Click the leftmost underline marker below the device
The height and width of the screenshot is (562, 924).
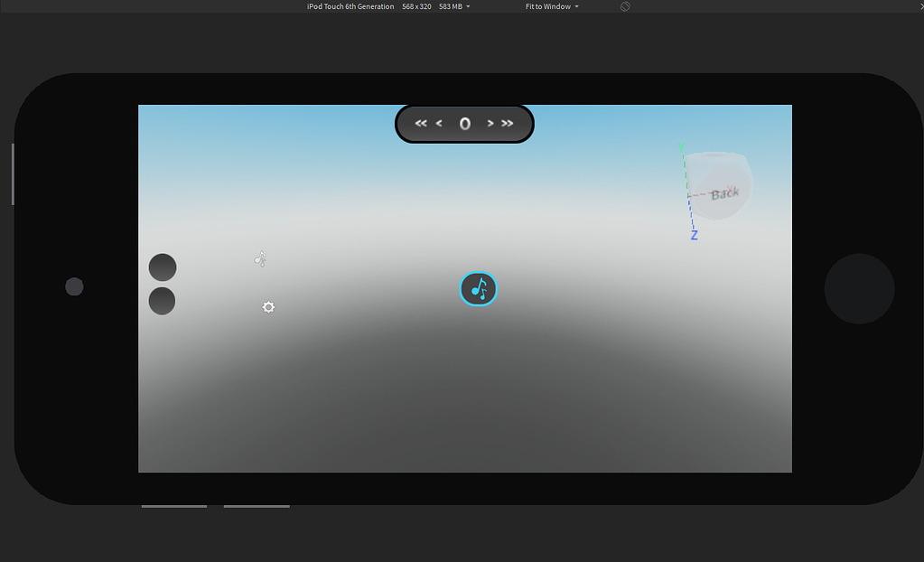[173, 506]
